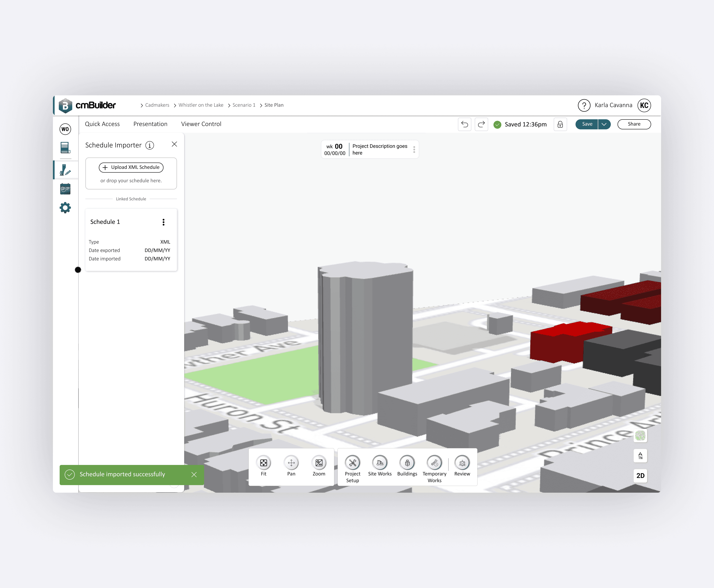Activate the Pan tool

(x=291, y=463)
